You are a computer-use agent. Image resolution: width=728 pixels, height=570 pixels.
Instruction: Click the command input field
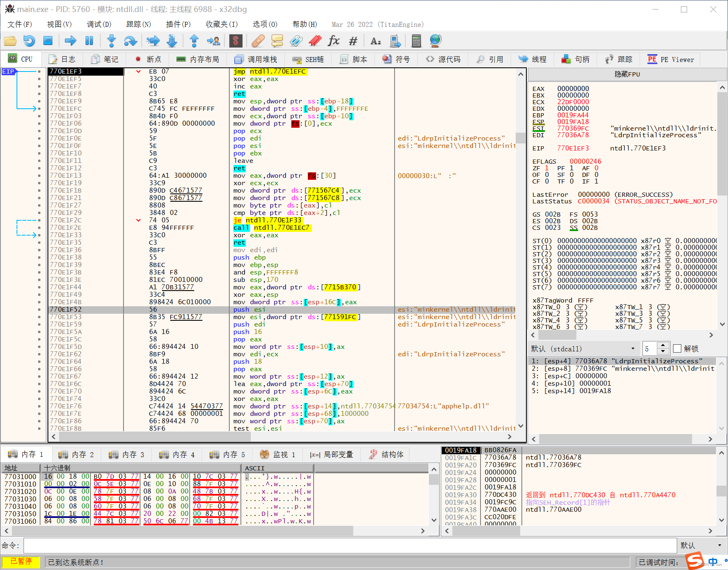[350, 546]
